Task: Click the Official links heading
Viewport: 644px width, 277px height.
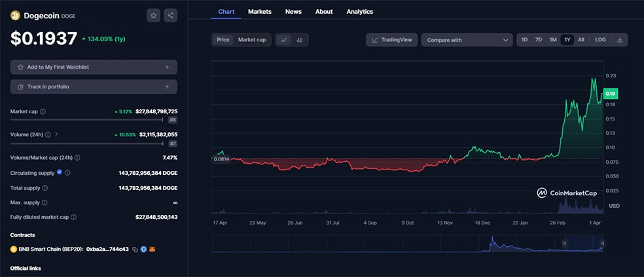Action: pyautogui.click(x=26, y=268)
